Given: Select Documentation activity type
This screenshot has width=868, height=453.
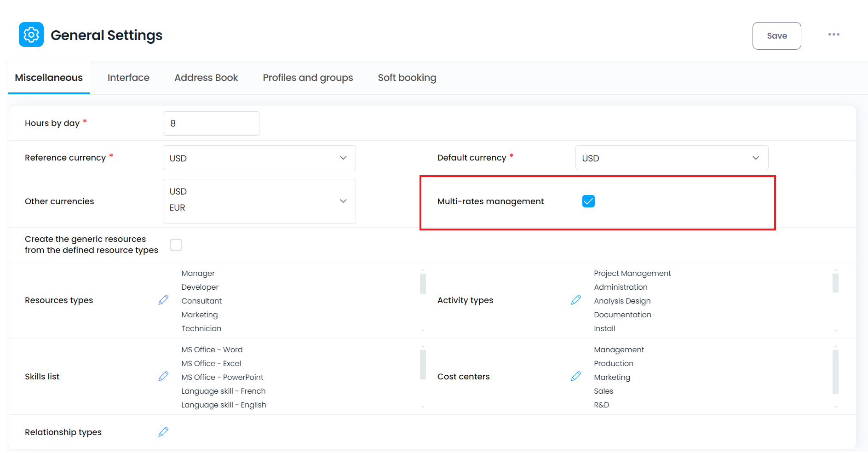Looking at the screenshot, I should (622, 315).
